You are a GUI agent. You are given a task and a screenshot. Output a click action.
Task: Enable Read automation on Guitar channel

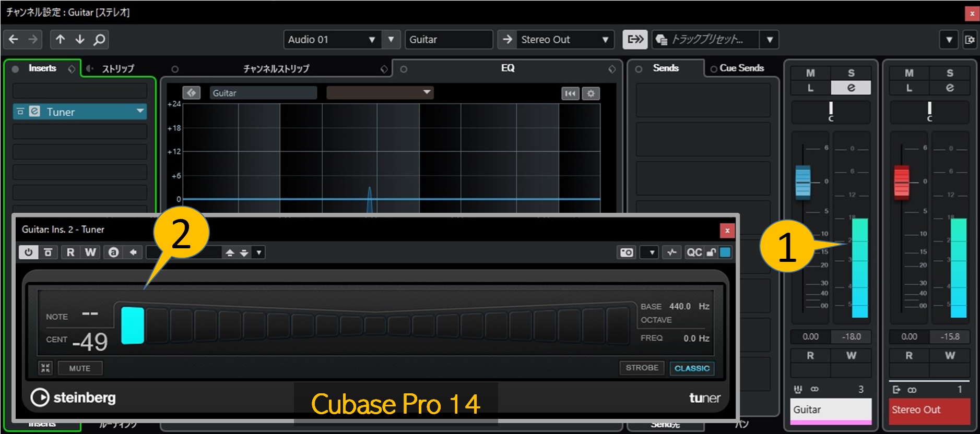pos(810,356)
